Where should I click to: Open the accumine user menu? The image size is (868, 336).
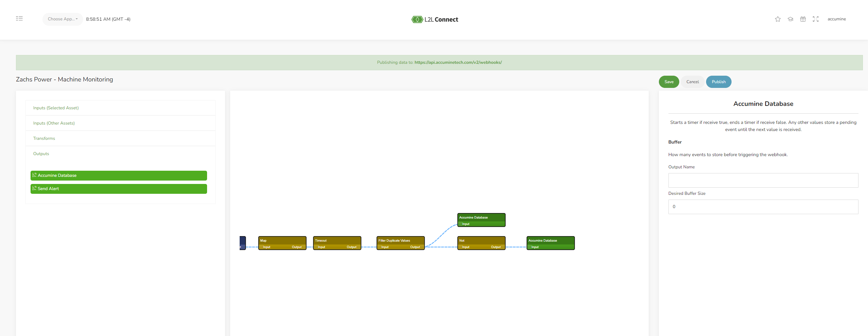(836, 19)
